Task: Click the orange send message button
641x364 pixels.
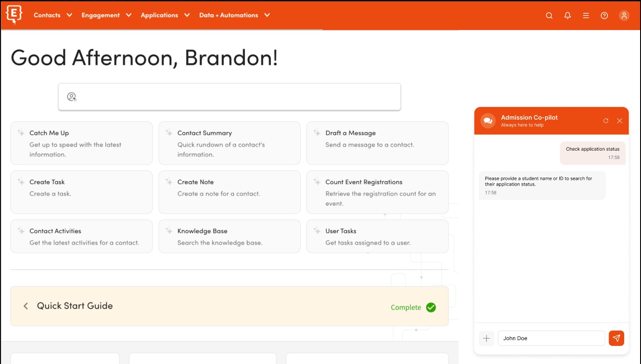Action: 616,338
